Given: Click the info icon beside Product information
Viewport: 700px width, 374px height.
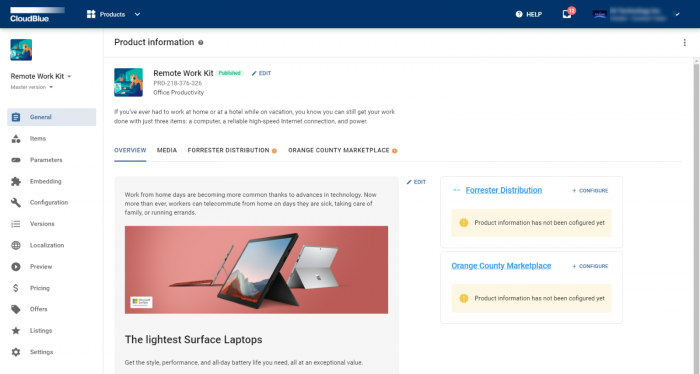Looking at the screenshot, I should pos(201,43).
